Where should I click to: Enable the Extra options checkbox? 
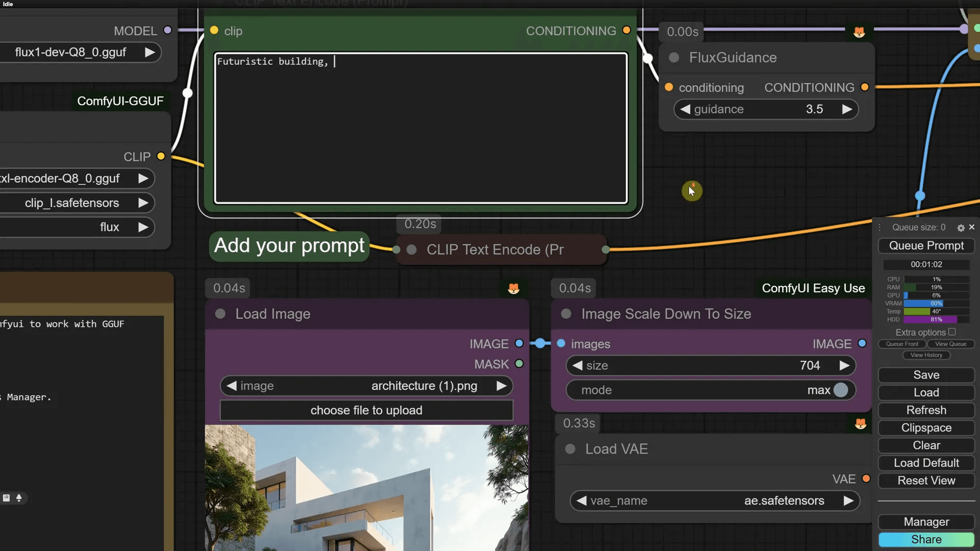tap(953, 332)
